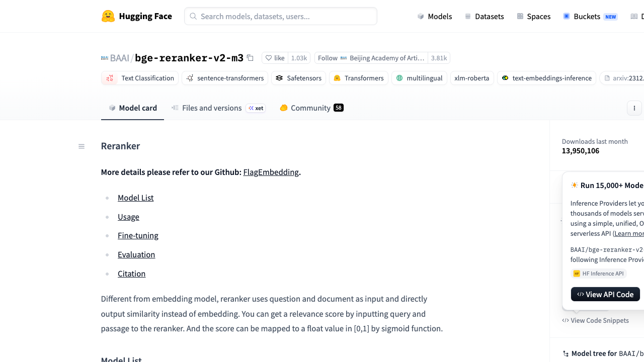Open the FlagEmbedding Github link

coord(271,172)
